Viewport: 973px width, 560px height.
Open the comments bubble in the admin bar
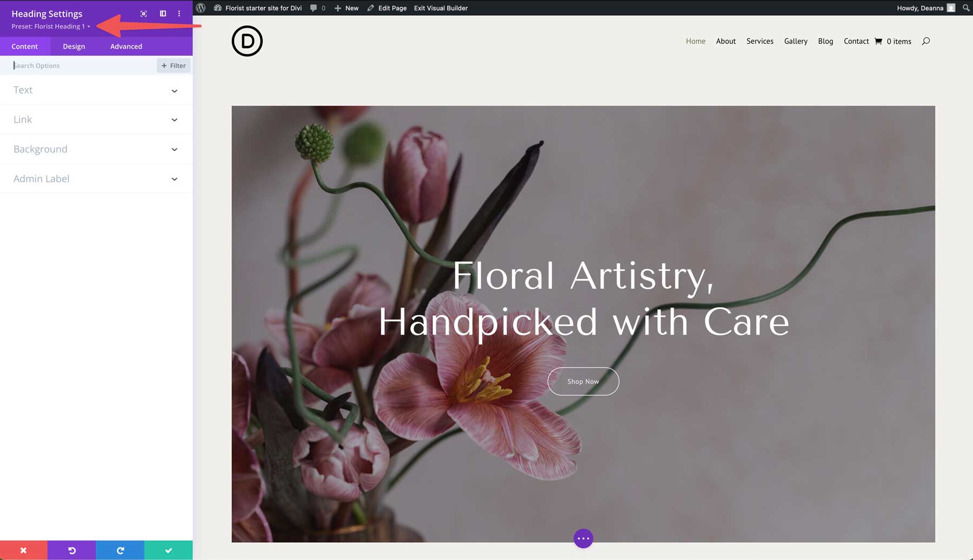315,8
